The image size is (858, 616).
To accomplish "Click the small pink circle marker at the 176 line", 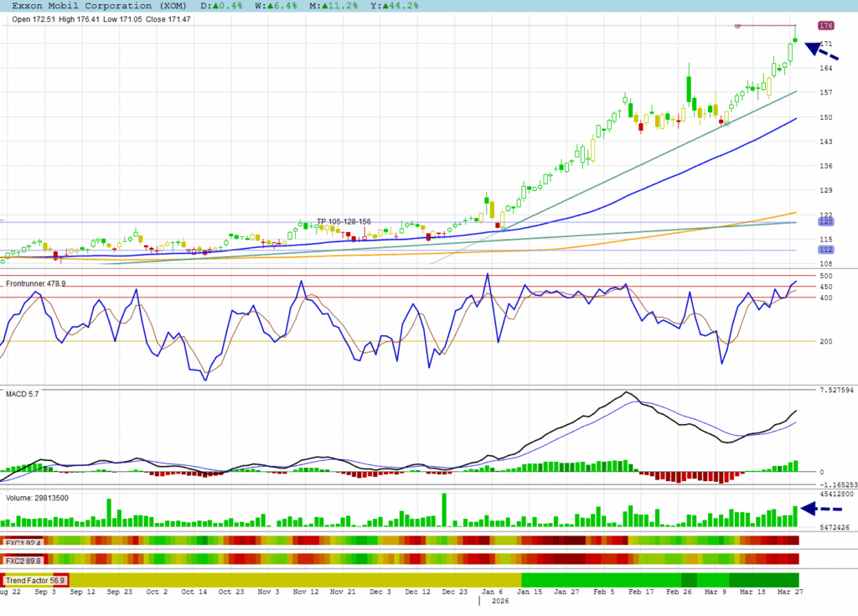I will (737, 26).
